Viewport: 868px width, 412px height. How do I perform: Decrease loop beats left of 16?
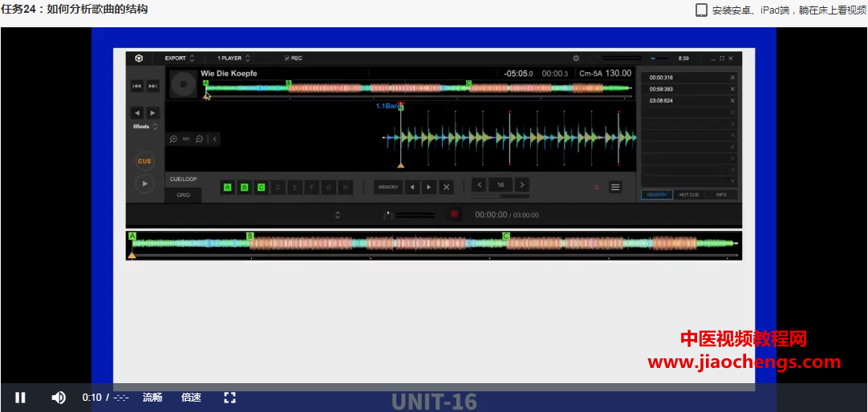480,184
